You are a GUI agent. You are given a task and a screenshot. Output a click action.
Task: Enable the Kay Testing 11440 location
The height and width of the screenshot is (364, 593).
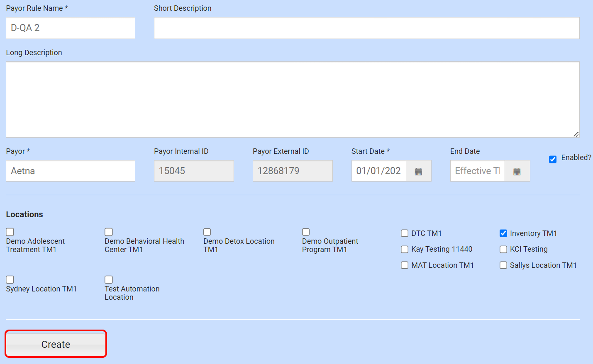point(405,249)
